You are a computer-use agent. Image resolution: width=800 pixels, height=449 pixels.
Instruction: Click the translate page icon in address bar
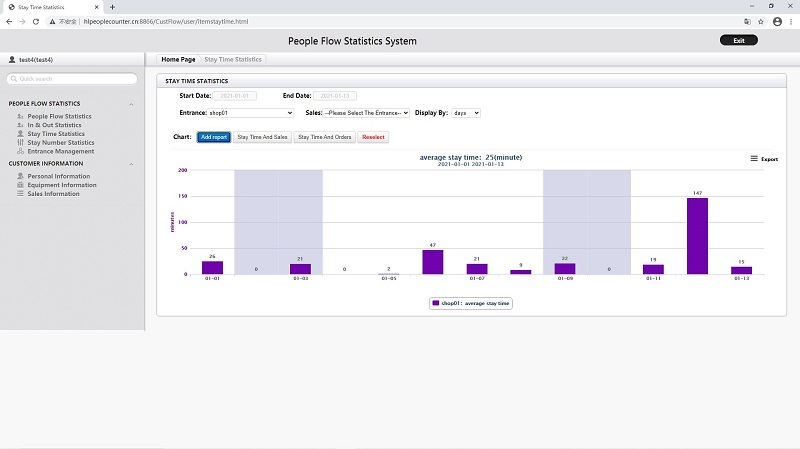tap(747, 21)
